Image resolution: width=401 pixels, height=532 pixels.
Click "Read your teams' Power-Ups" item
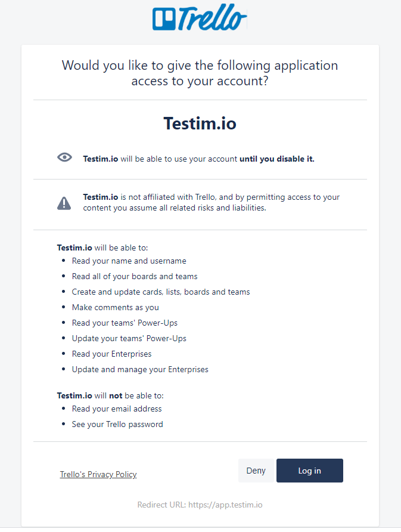[125, 323]
